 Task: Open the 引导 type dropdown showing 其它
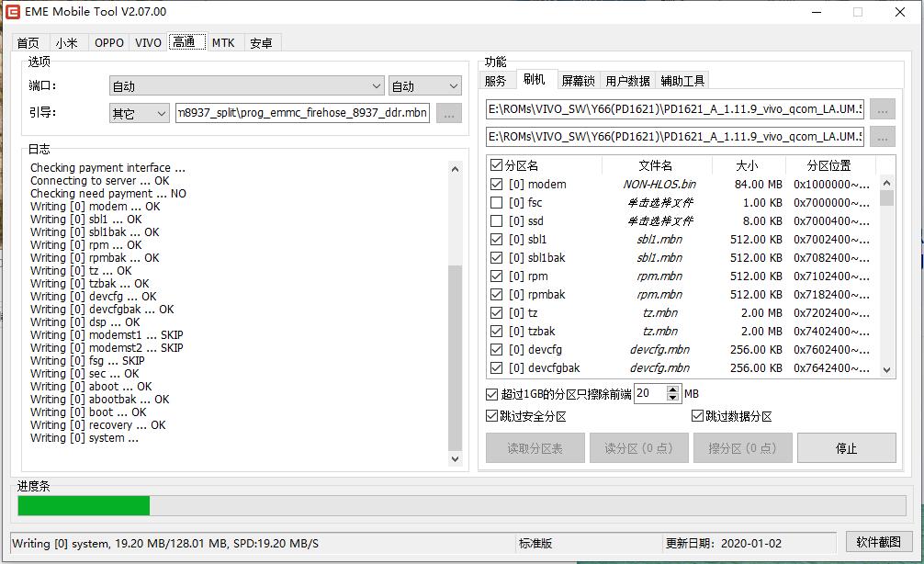pos(139,113)
